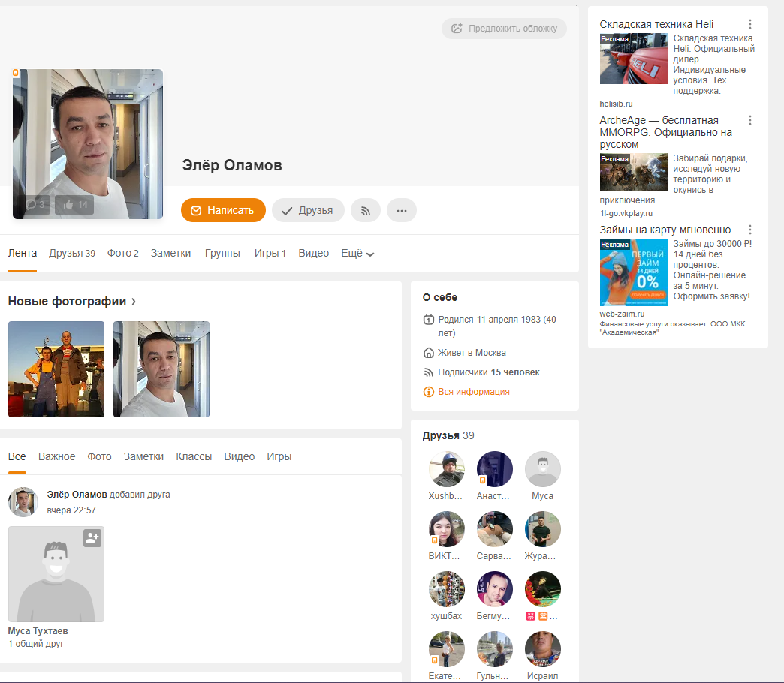Click the Предложить обложку button
The height and width of the screenshot is (683, 784).
point(505,29)
